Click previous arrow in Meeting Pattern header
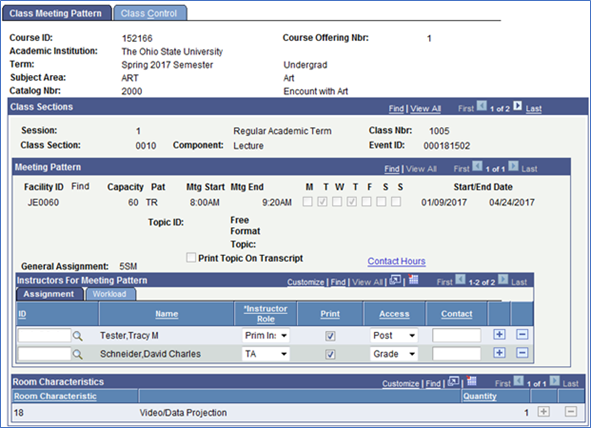Screen dimensions: 591x428 (x=477, y=166)
